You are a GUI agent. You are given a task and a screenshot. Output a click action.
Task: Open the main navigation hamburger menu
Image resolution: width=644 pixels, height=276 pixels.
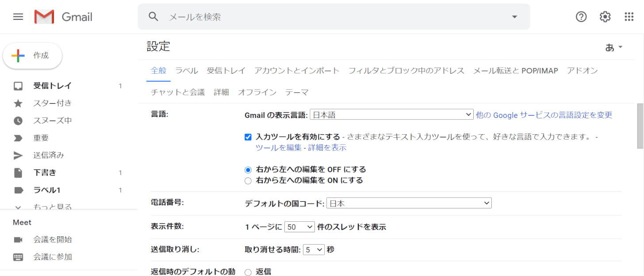(18, 16)
